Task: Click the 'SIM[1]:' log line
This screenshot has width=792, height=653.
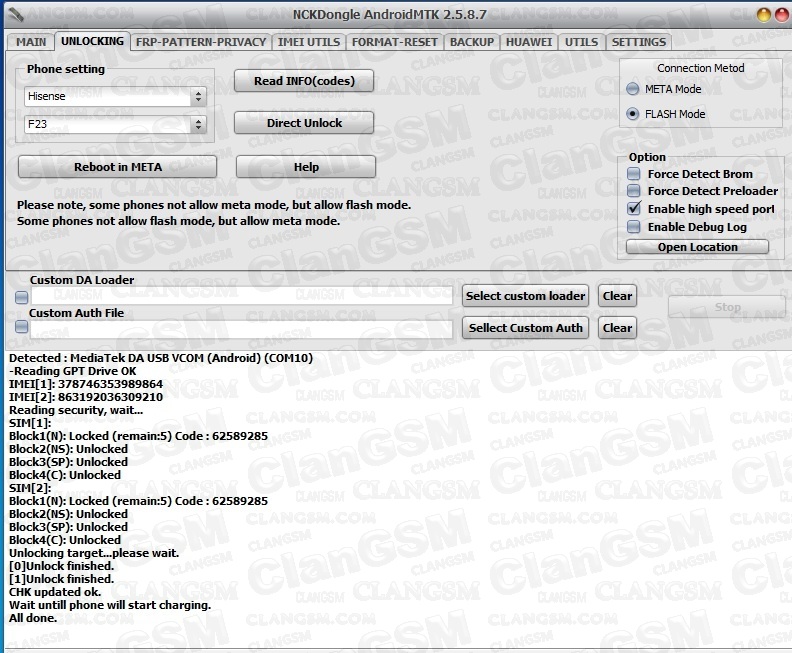Action: coord(30,423)
